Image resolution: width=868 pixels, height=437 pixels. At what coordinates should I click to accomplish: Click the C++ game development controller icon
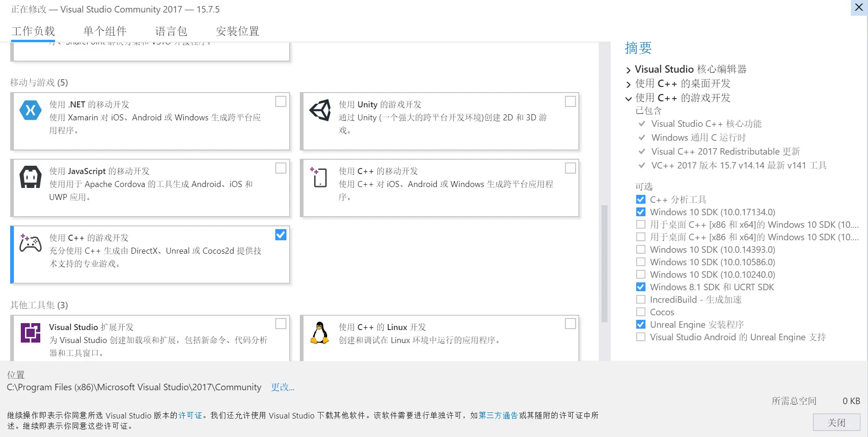pos(31,243)
